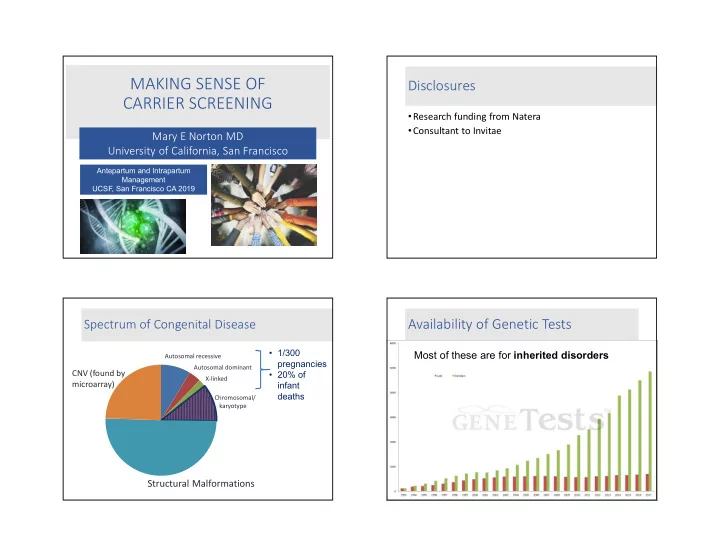Click the Spectrum of Congenital Disease heading

(169, 325)
